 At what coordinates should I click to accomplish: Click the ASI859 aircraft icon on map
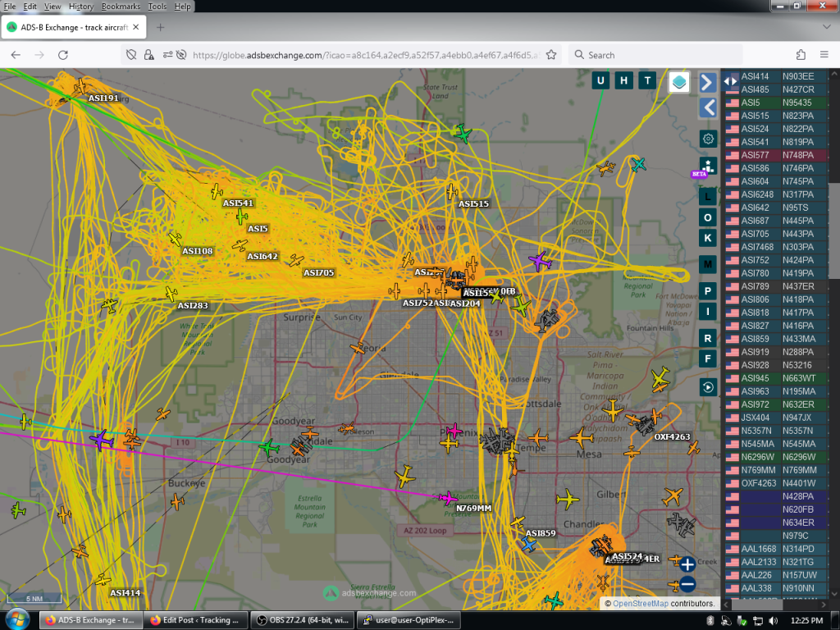(x=518, y=522)
